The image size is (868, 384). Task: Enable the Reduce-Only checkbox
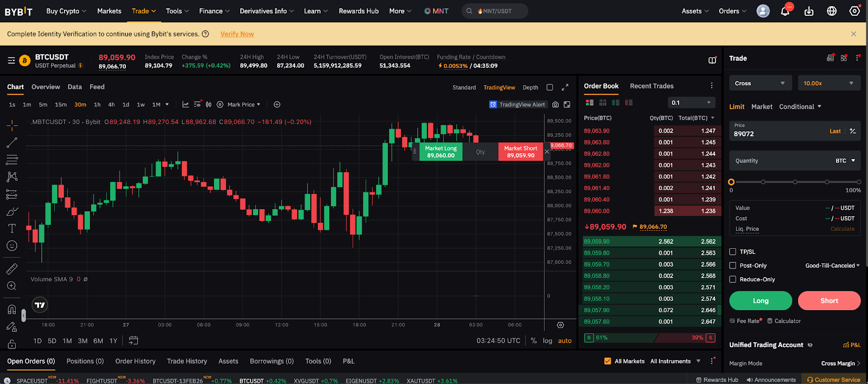[x=732, y=279]
